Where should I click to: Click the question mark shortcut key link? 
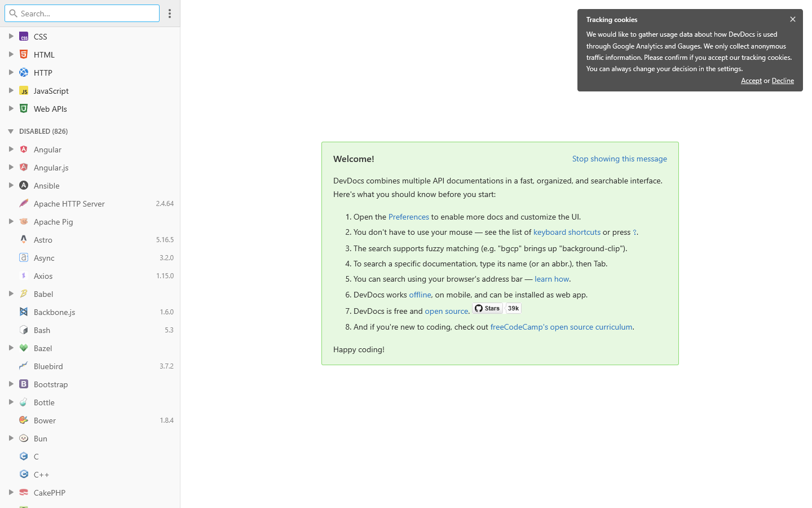634,233
